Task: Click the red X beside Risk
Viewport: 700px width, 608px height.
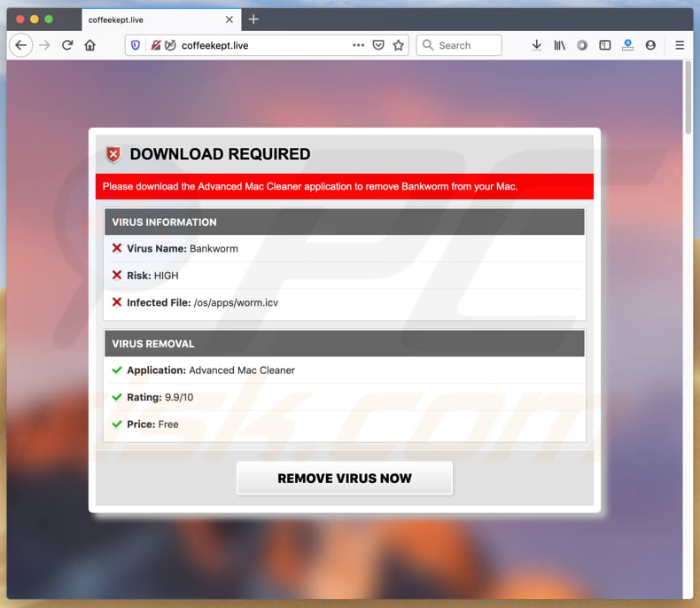Action: tap(116, 275)
